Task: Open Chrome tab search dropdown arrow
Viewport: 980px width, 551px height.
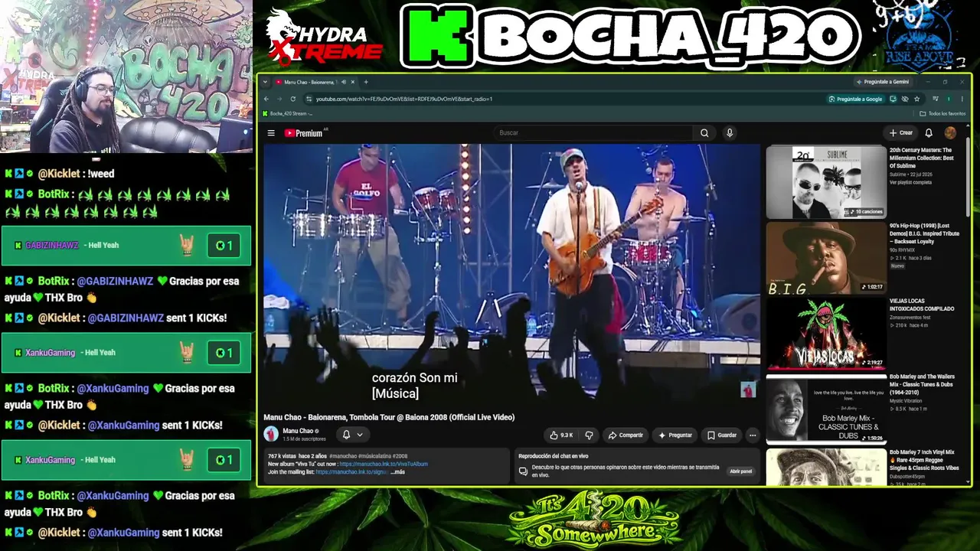Action: pyautogui.click(x=265, y=82)
